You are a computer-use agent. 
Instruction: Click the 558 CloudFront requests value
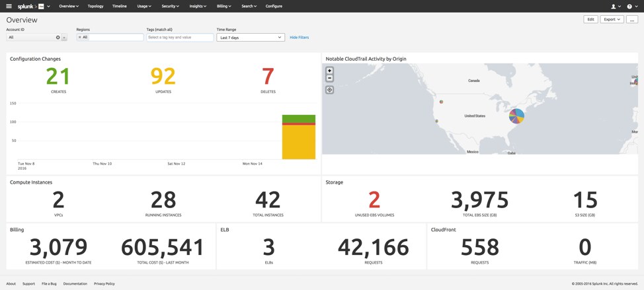480,248
